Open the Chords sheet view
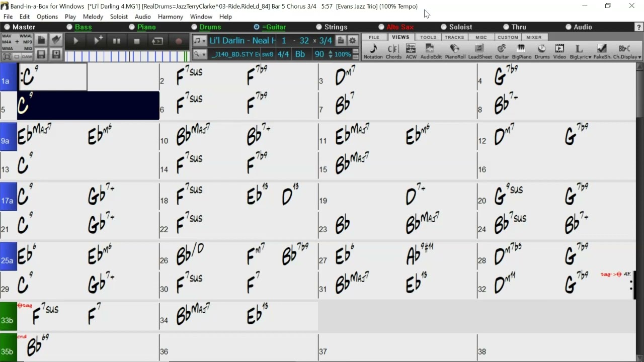The width and height of the screenshot is (644, 362). click(x=393, y=51)
